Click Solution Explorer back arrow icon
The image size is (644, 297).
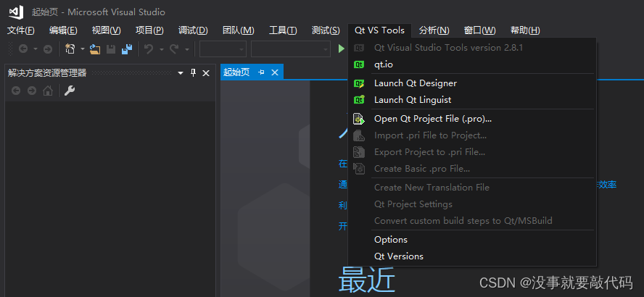[x=16, y=91]
